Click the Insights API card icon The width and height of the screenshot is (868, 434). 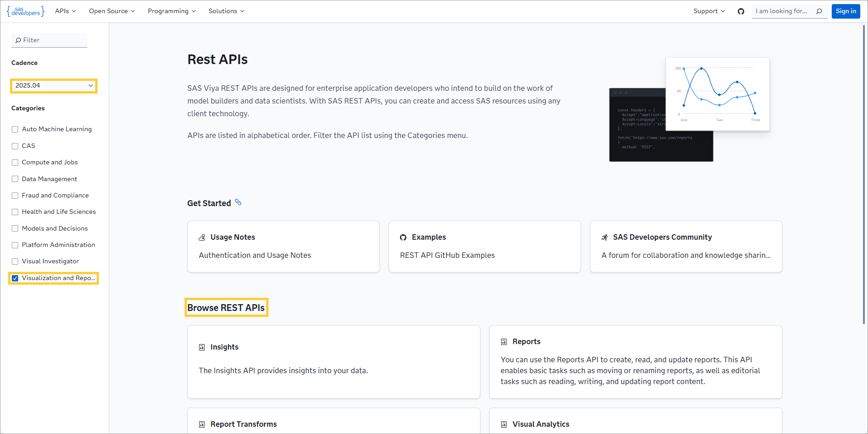coord(202,347)
